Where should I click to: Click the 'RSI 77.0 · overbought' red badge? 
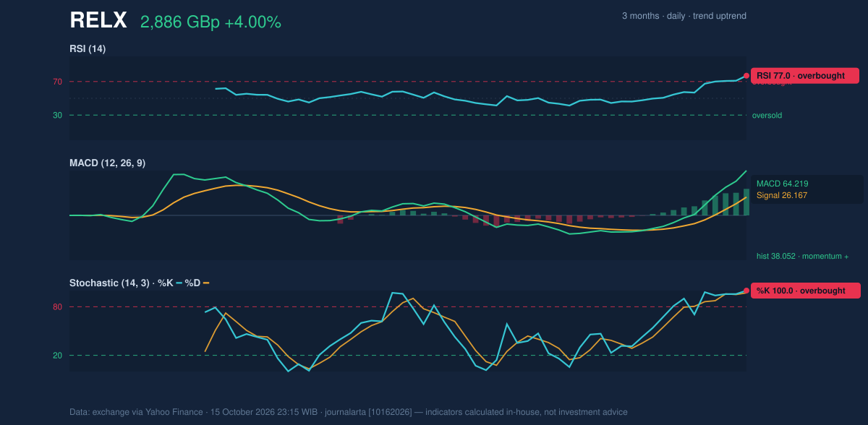(805, 75)
